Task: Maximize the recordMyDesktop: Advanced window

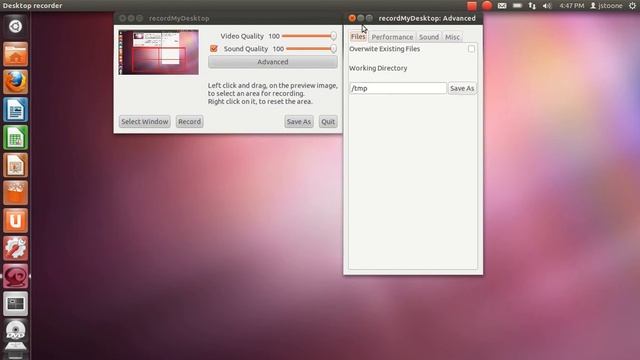Action: (x=369, y=18)
